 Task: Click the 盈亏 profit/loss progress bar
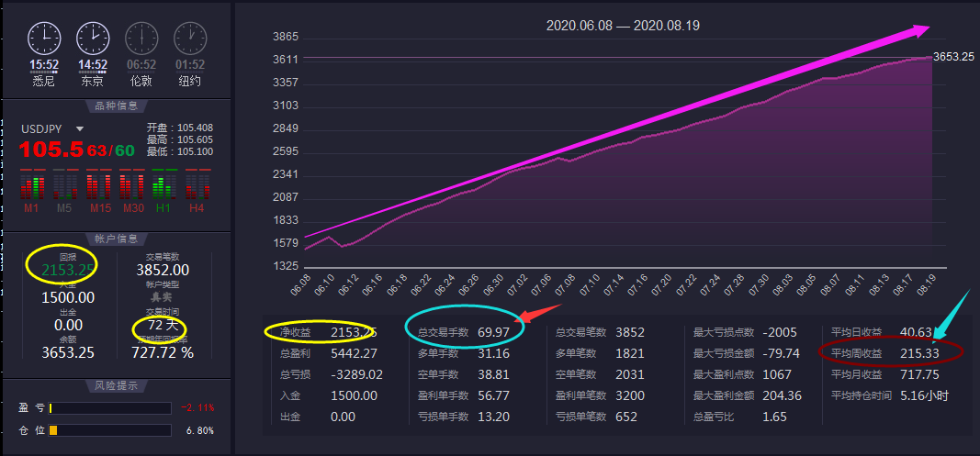tap(110, 408)
